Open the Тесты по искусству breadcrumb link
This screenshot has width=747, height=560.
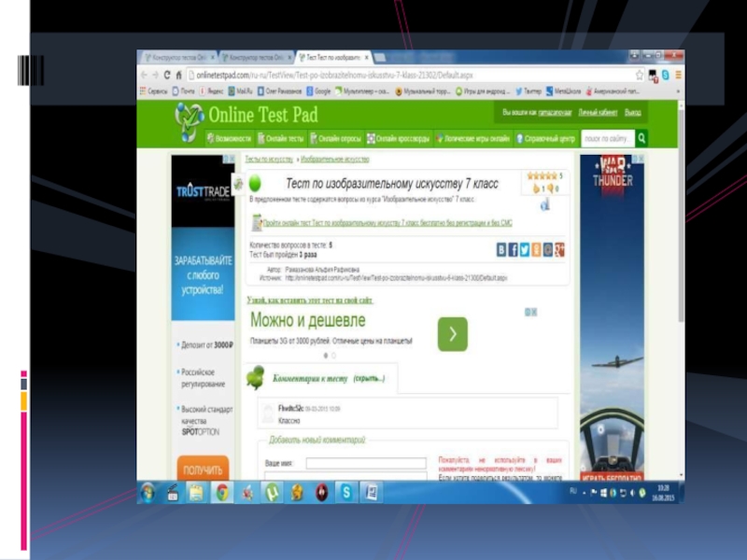[269, 159]
